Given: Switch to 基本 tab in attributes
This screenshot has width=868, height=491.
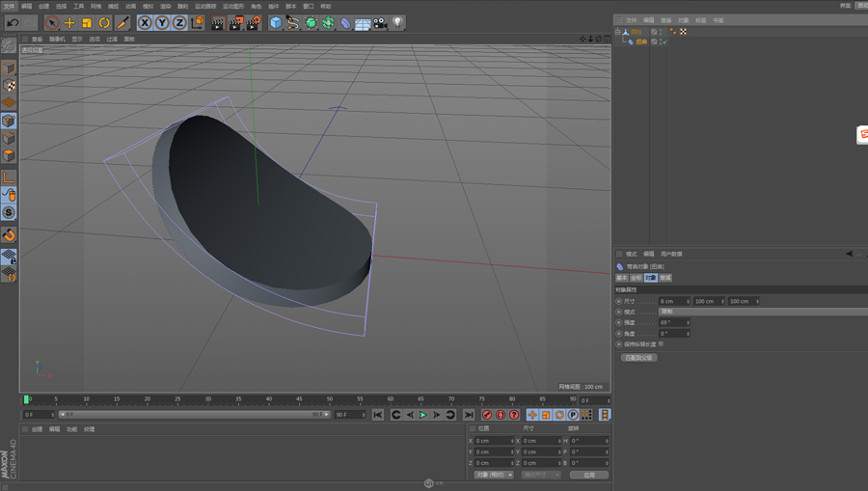Looking at the screenshot, I should coord(622,278).
